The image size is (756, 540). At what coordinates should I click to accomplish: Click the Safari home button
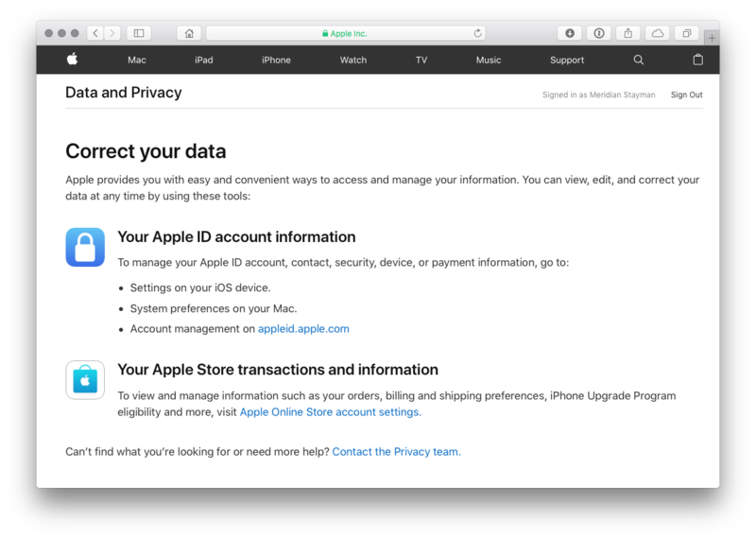189,33
